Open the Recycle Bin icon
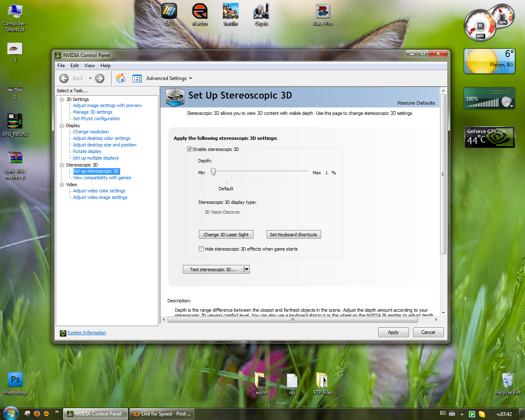Viewport: 525px width, 420px height. [x=507, y=384]
